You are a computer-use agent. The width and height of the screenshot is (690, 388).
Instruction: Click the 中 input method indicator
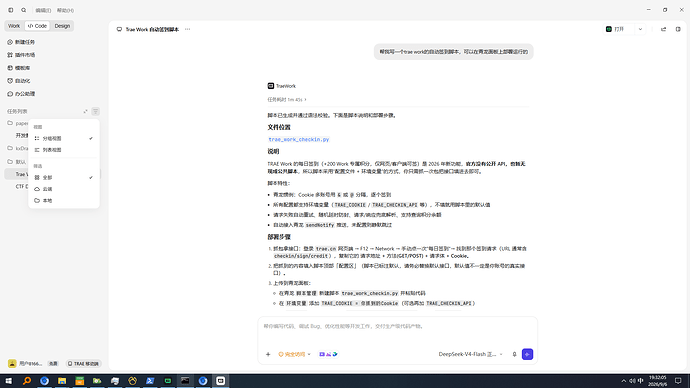[641, 381]
